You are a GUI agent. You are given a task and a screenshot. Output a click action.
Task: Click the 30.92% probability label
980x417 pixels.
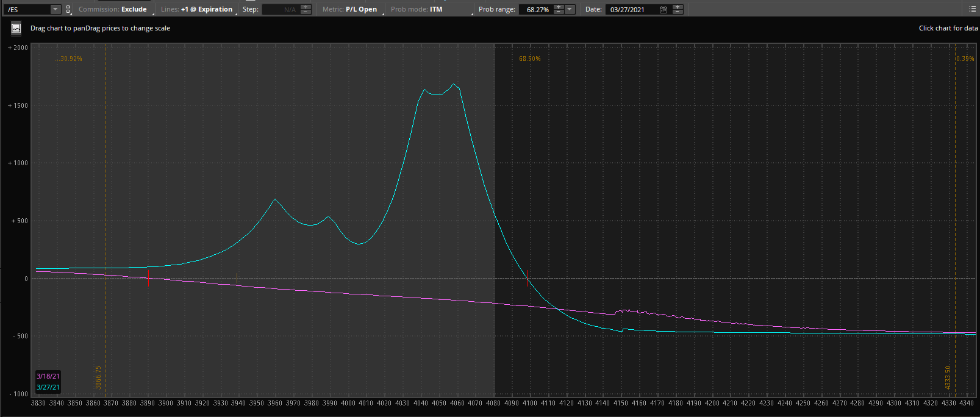[x=70, y=59]
